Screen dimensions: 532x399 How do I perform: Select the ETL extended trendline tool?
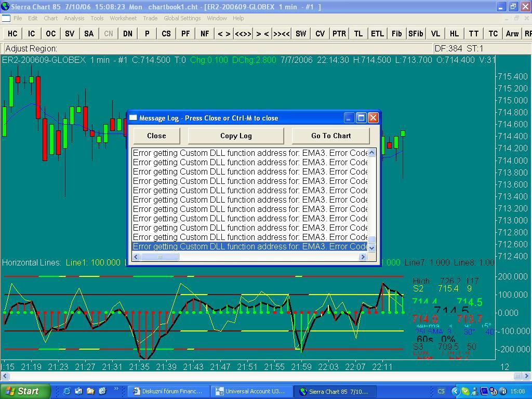click(377, 33)
